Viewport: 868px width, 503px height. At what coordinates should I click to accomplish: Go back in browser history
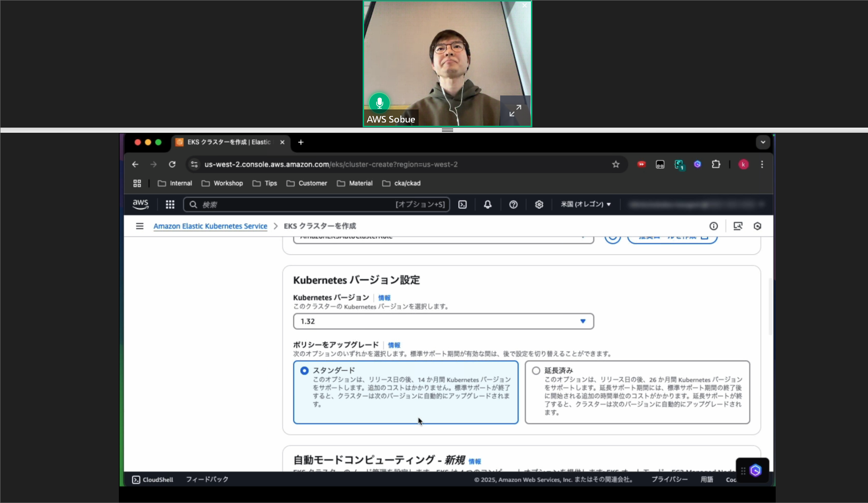(x=135, y=164)
